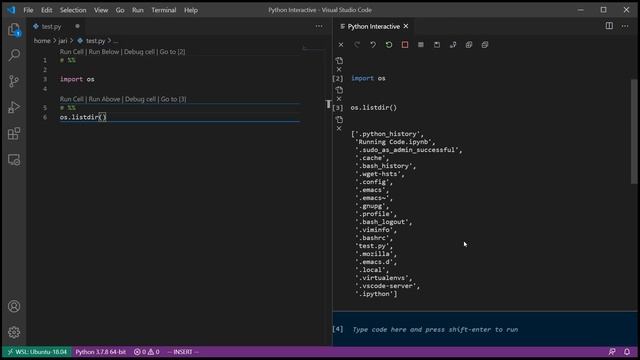Open WSL: Ubuntu-18.04 remote menu
This screenshot has width=640, height=360.
pos(37,352)
